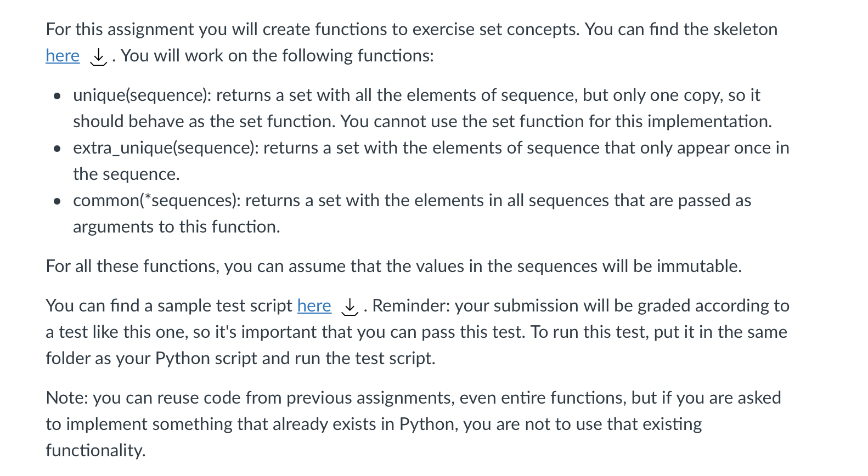Open the sample test script "here" link
868x476 pixels.
[x=314, y=306]
